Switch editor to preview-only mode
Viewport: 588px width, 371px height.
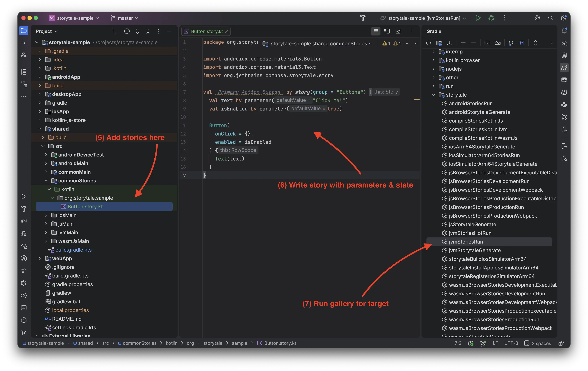pyautogui.click(x=398, y=31)
